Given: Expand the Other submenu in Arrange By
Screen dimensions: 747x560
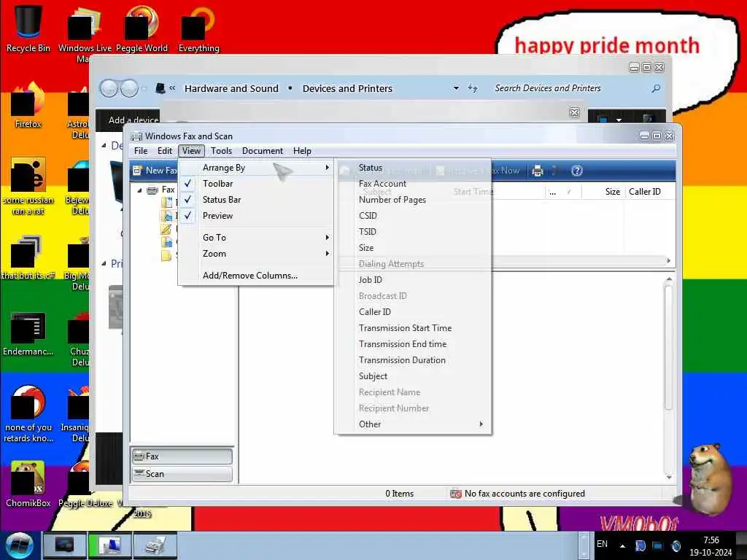Looking at the screenshot, I should tap(413, 424).
